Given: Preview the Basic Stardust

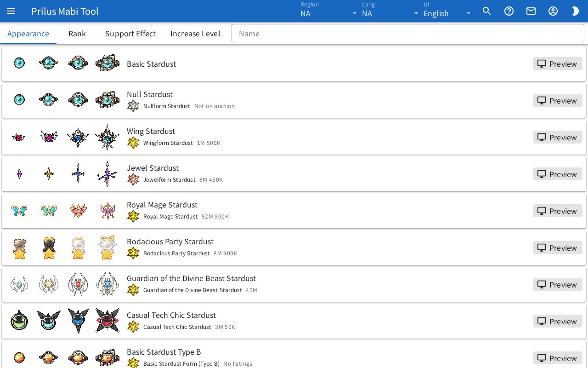Looking at the screenshot, I should 558,63.
